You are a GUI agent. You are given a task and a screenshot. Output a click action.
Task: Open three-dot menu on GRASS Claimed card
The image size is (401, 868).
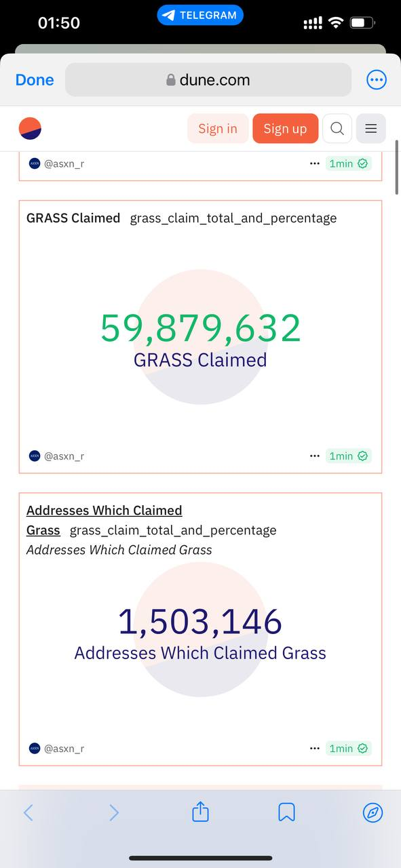click(x=314, y=456)
